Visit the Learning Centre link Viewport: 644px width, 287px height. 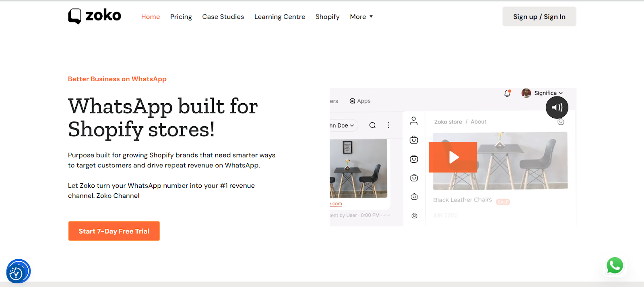[280, 16]
